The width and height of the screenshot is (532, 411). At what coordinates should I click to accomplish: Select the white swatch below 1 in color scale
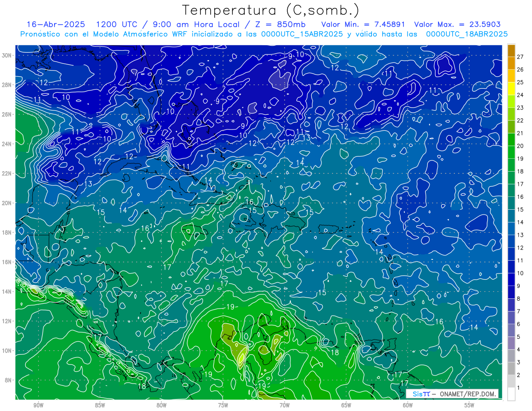[x=511, y=394]
